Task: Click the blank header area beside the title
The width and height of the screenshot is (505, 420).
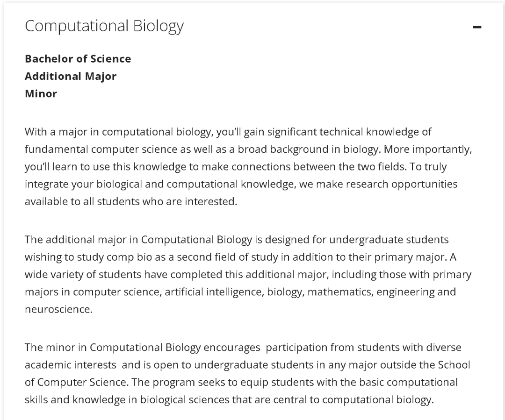Action: [x=327, y=26]
